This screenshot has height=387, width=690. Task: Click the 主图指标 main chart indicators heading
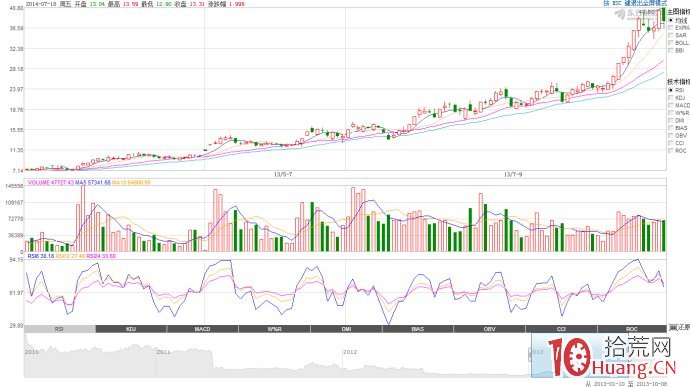tap(679, 12)
